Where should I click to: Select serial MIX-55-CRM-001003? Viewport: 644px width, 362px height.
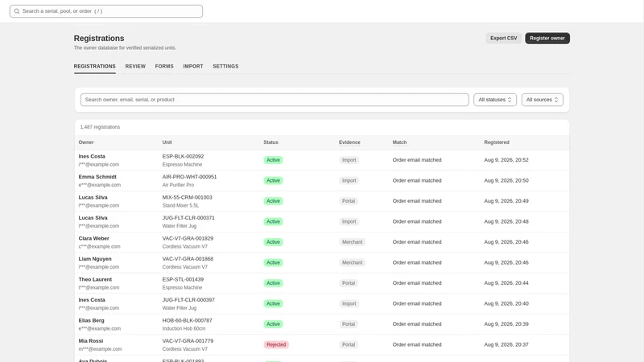tap(187, 197)
